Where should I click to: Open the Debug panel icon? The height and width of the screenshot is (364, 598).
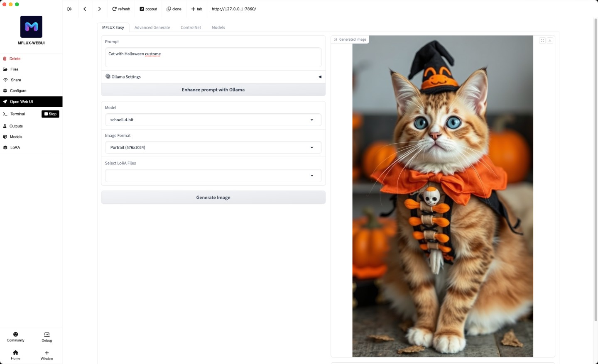47,337
